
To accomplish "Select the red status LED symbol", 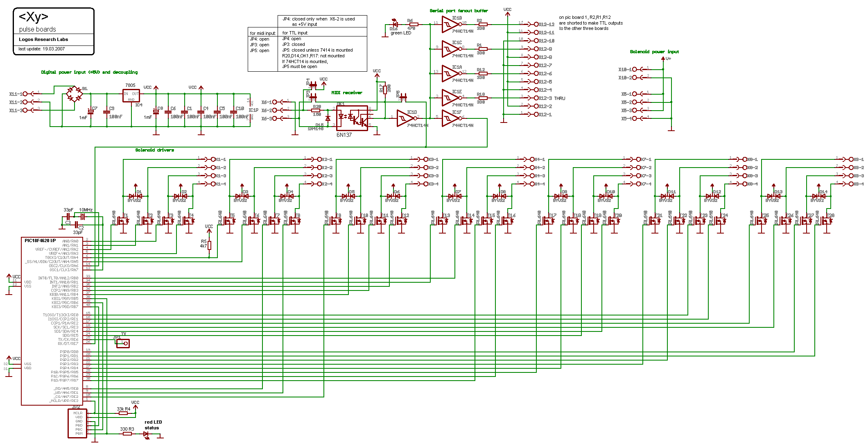I will click(x=147, y=434).
